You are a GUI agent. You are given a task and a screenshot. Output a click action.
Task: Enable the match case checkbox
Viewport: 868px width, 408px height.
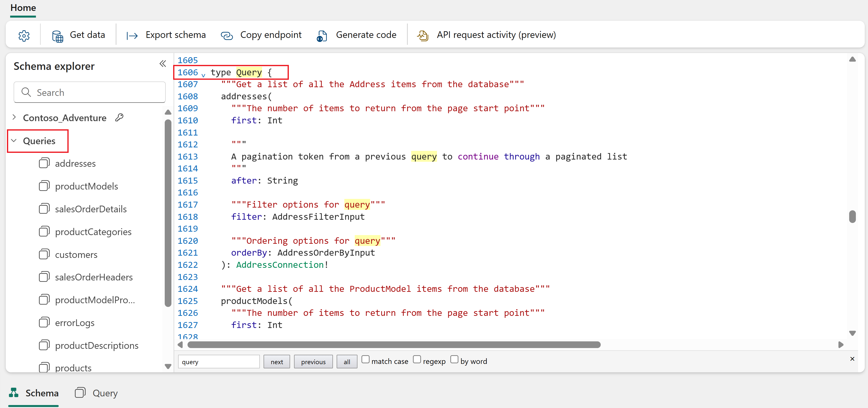[x=365, y=359]
